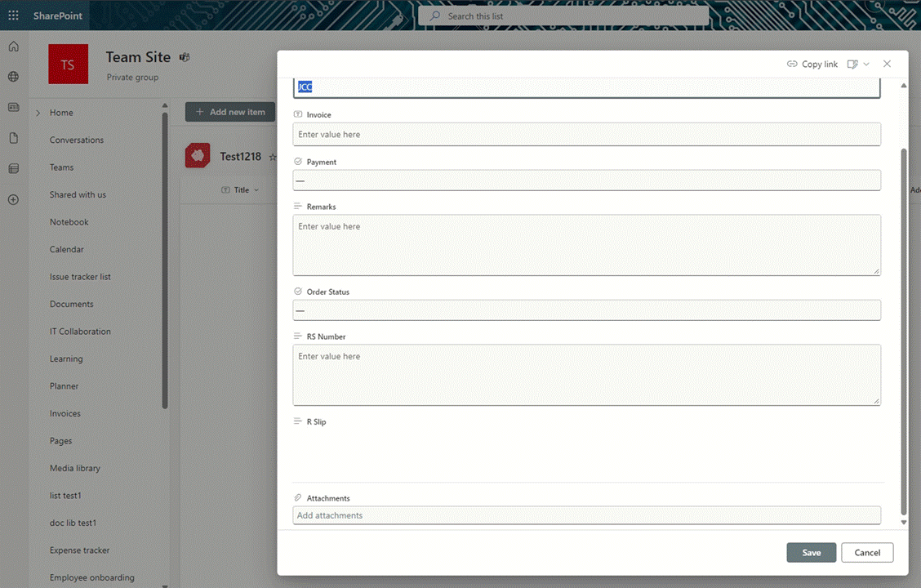This screenshot has height=588, width=921.
Task: Click the form panel vertical scrollbar
Action: click(x=903, y=332)
